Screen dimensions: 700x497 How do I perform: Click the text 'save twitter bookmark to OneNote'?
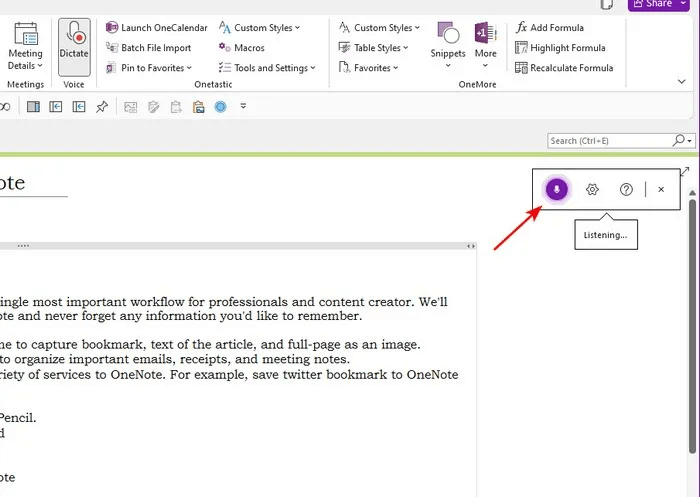tap(355, 374)
